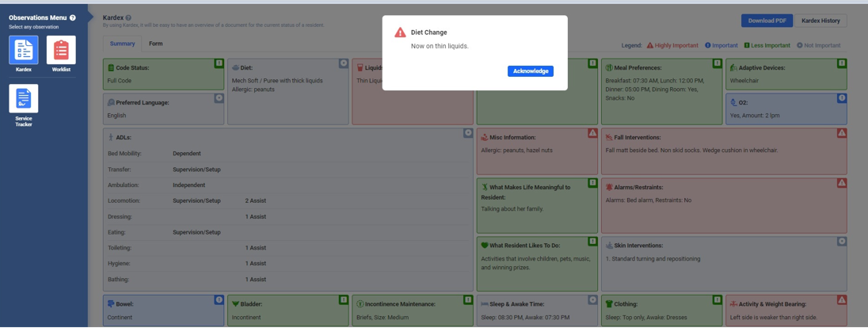Click 'Alarms: Bed alarm, Restraints: No' text
The width and height of the screenshot is (868, 328).
(x=649, y=200)
